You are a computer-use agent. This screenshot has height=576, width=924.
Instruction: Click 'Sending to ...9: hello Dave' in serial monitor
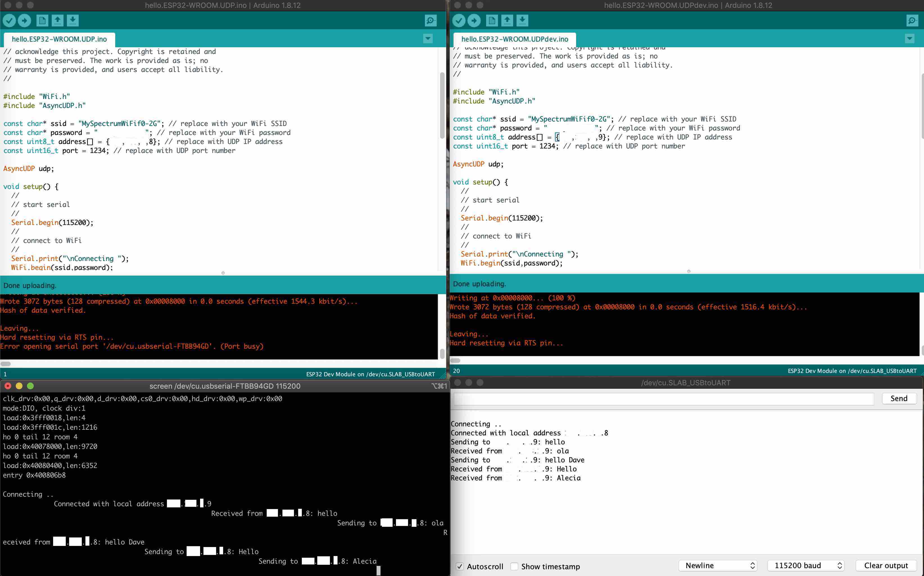point(518,460)
